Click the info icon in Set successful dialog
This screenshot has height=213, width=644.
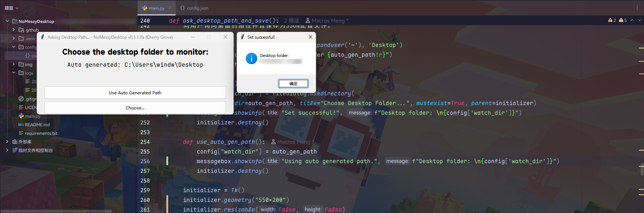coord(251,58)
